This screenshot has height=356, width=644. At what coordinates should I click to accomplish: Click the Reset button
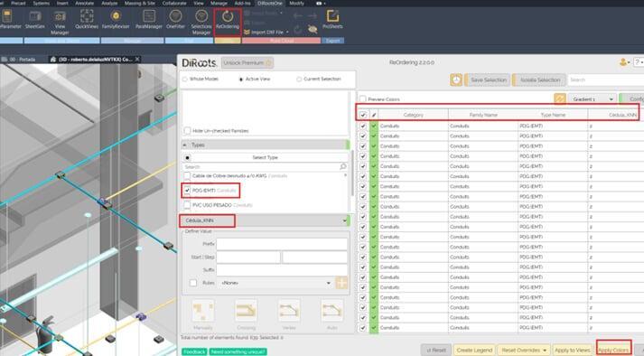click(435, 351)
